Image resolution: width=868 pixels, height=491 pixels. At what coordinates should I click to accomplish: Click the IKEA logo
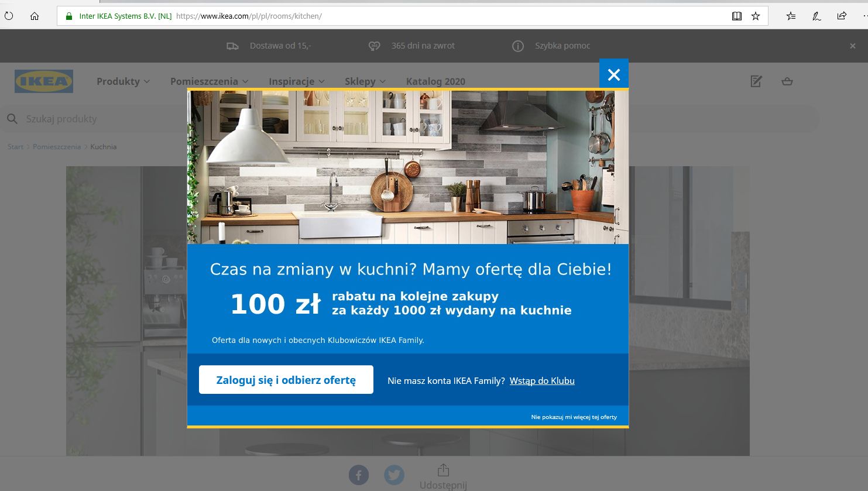pos(44,81)
